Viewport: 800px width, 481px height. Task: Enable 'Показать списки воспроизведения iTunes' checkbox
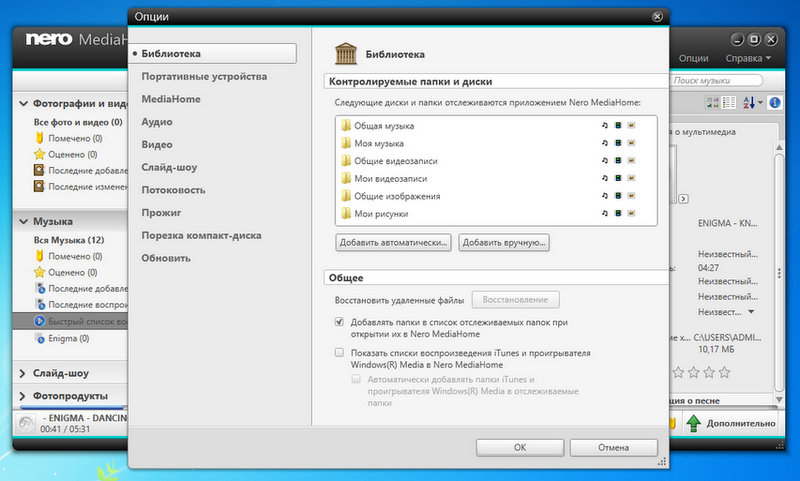(x=339, y=352)
